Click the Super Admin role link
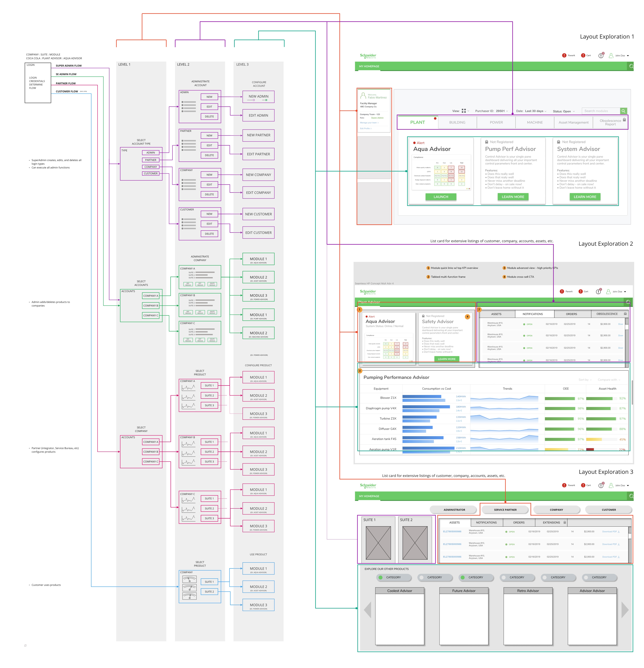This screenshot has height=668, width=644. (x=377, y=118)
